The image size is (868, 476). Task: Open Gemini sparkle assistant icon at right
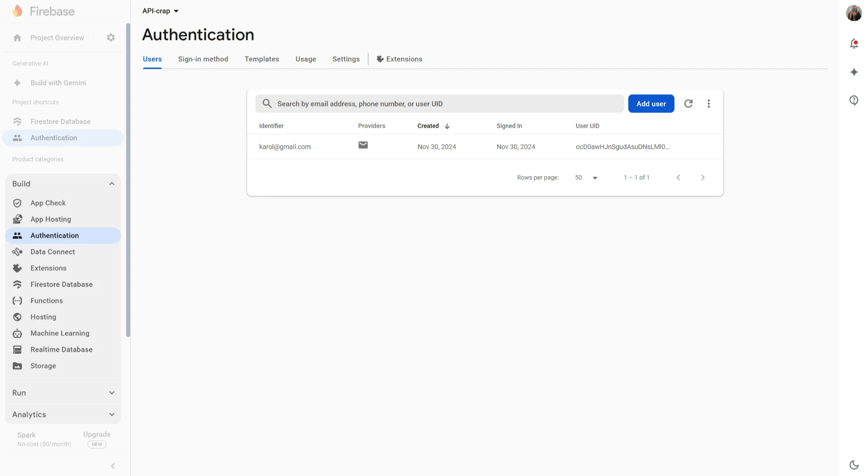[x=854, y=72]
